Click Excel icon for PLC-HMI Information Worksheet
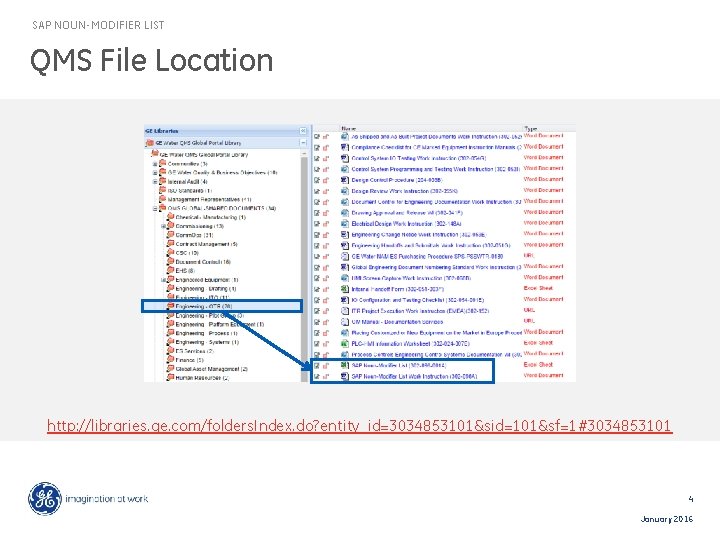 tap(344, 343)
